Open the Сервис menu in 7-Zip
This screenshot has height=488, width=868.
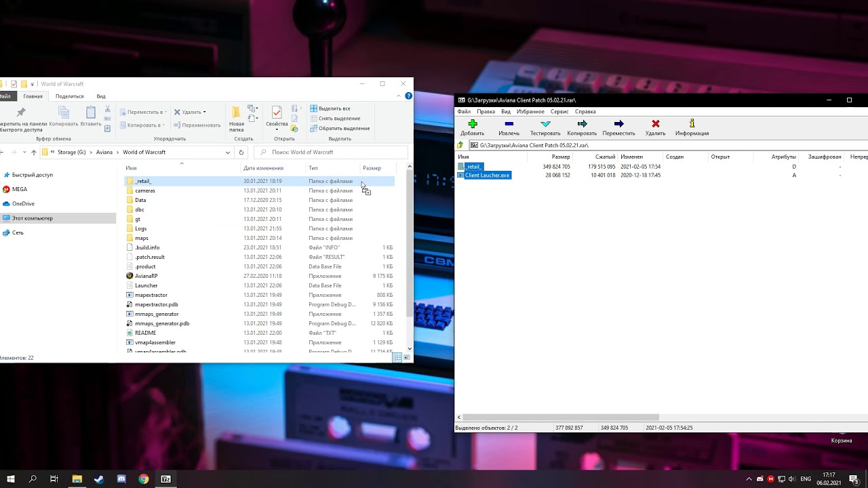click(x=559, y=112)
